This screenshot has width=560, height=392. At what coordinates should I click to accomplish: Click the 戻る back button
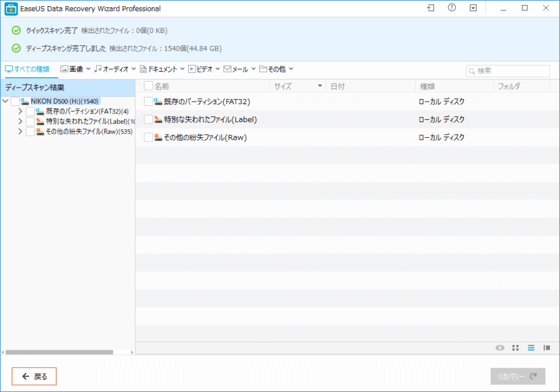[x=34, y=376]
